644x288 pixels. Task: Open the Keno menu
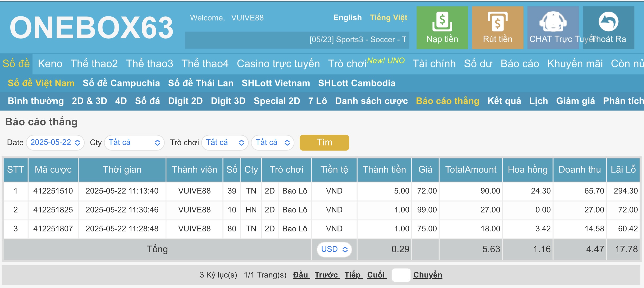tap(50, 63)
